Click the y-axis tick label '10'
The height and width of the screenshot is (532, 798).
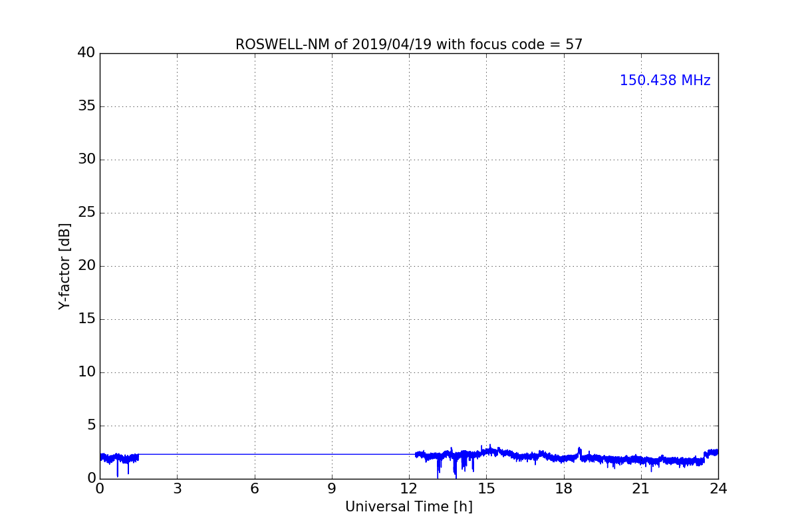(x=86, y=372)
